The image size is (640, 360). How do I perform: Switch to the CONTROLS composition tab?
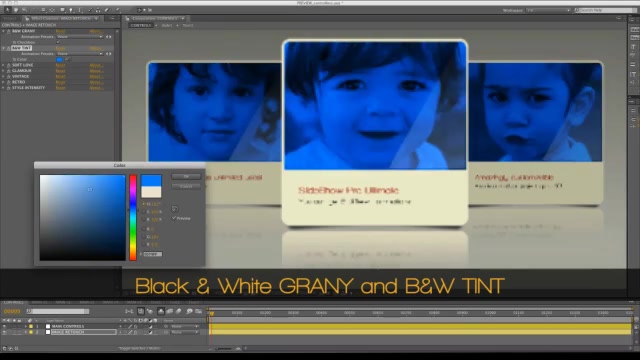141,25
